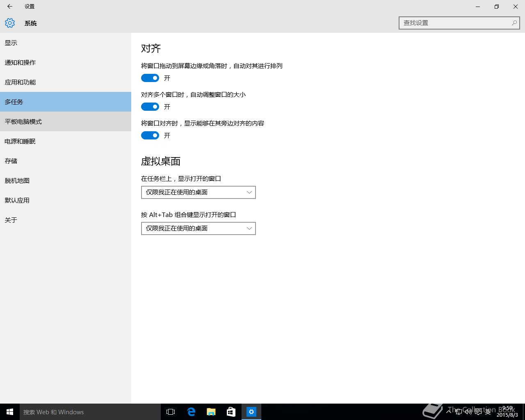Image resolution: width=525 pixels, height=420 pixels.
Task: Click the System gear icon
Action: 10,23
